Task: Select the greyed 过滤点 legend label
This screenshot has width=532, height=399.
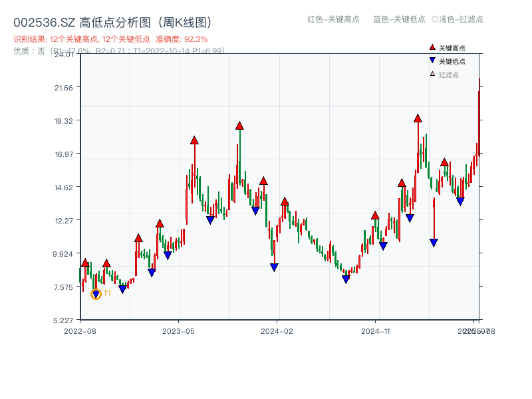Action: point(448,74)
